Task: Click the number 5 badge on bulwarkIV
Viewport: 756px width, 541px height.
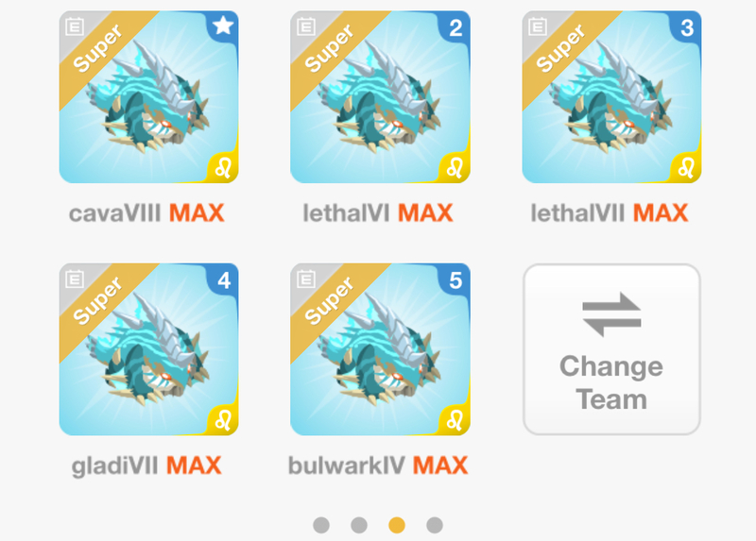Action: click(x=455, y=279)
